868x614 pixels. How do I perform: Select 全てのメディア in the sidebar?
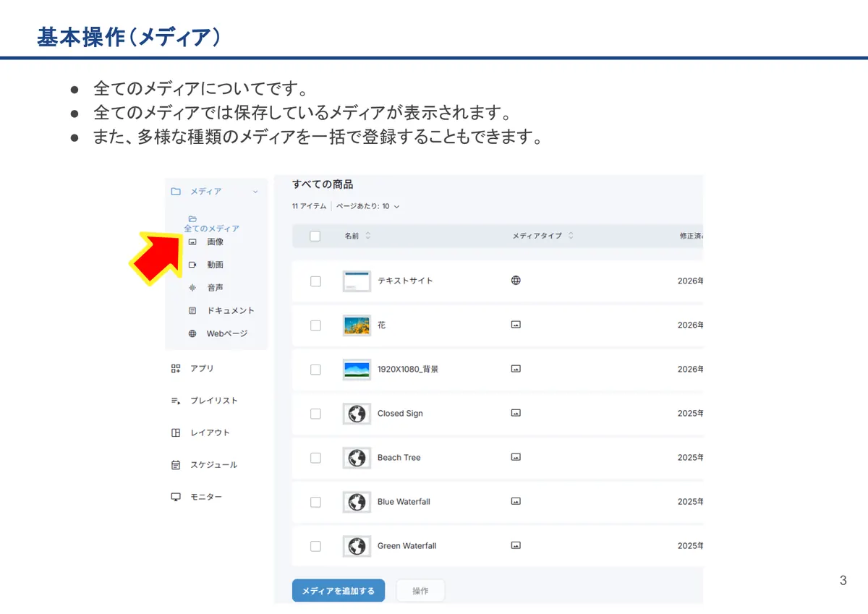point(211,229)
